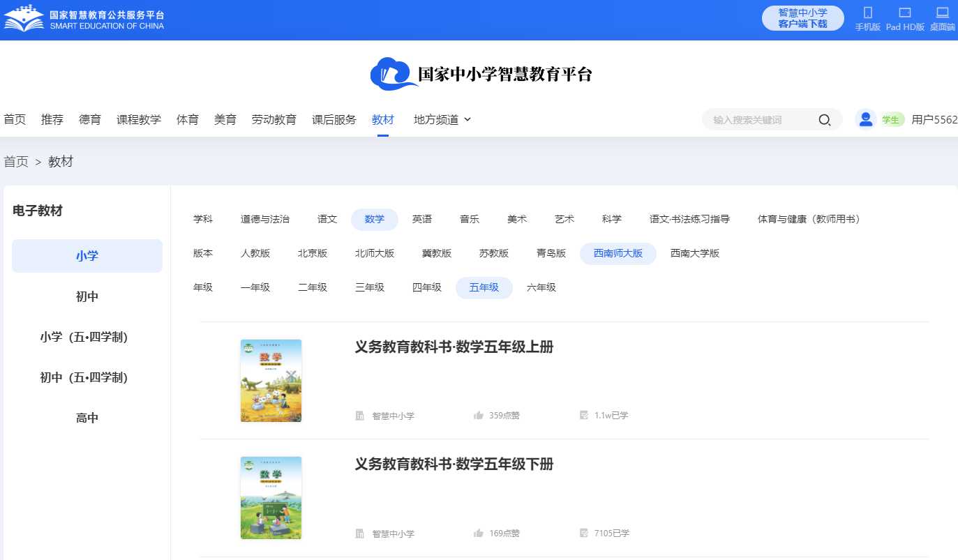Viewport: 958px width, 560px height.
Task: Select the 语文 subject filter
Action: pyautogui.click(x=327, y=219)
